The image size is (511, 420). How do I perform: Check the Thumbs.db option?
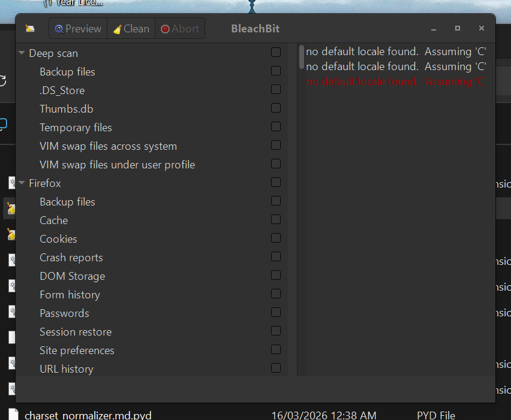tap(276, 108)
